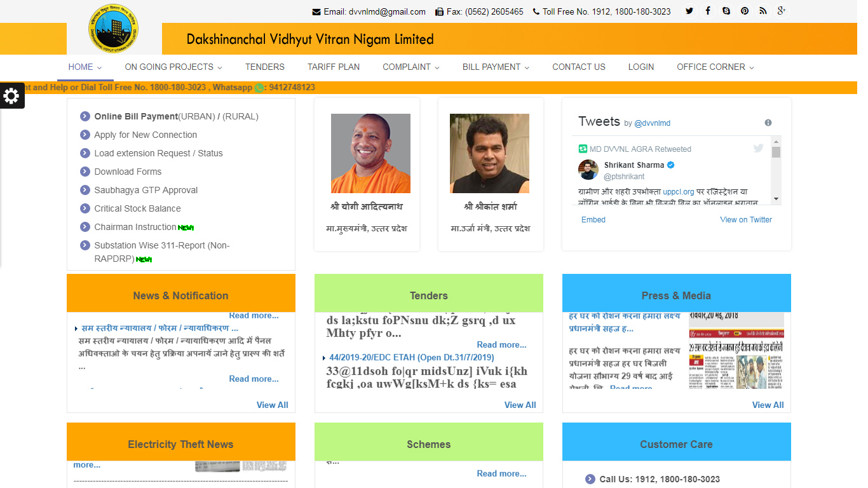This screenshot has width=868, height=488.
Task: Expand the OFFICE CORNER dropdown menu
Action: (x=715, y=67)
